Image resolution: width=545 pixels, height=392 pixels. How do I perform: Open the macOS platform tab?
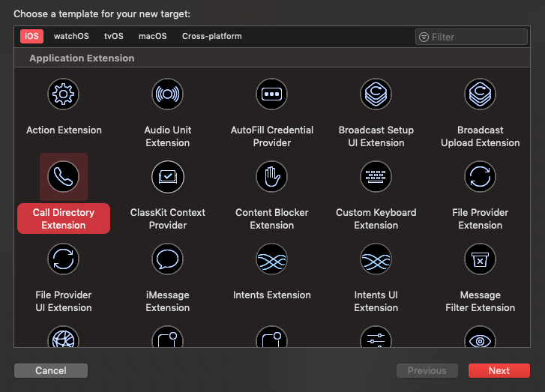click(x=153, y=36)
